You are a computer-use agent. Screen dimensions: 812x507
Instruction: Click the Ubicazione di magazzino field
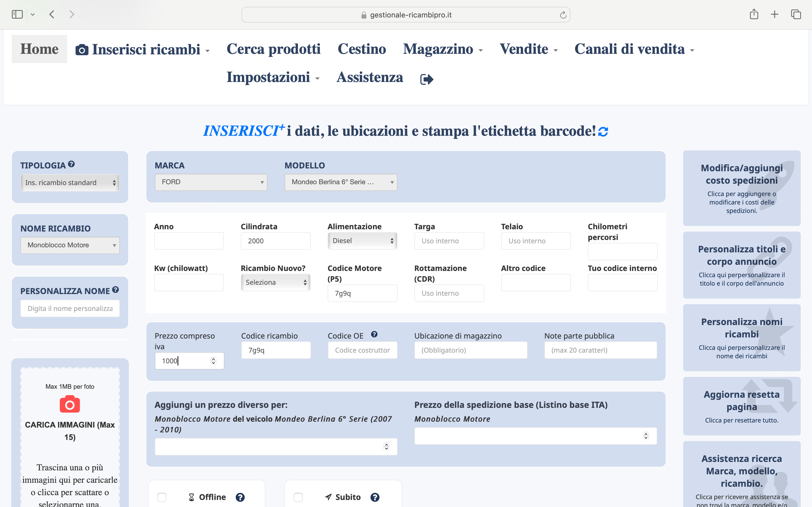tap(471, 350)
